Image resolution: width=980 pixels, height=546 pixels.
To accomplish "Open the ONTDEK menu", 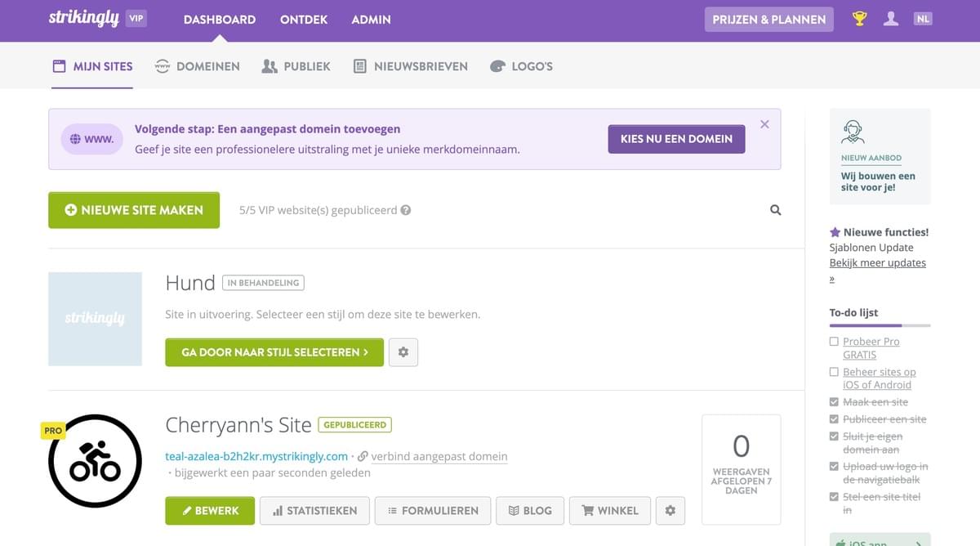I will pyautogui.click(x=303, y=19).
